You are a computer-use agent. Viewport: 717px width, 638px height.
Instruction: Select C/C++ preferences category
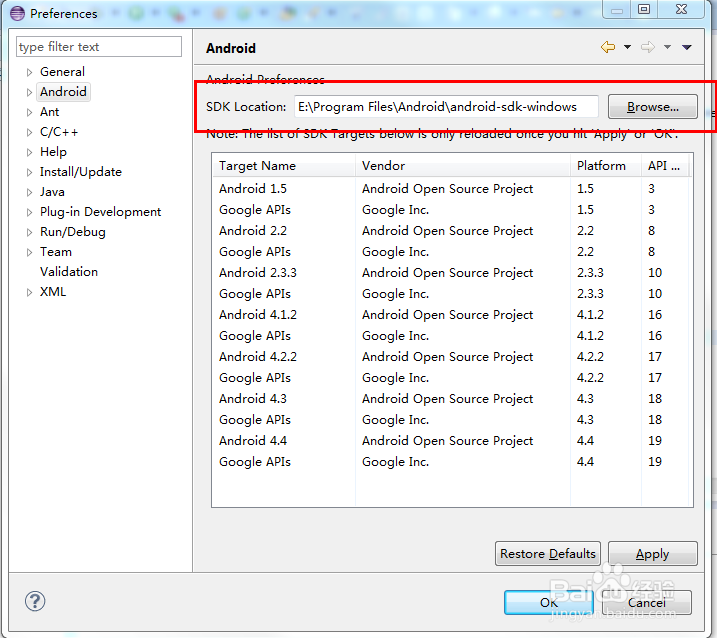(x=59, y=132)
